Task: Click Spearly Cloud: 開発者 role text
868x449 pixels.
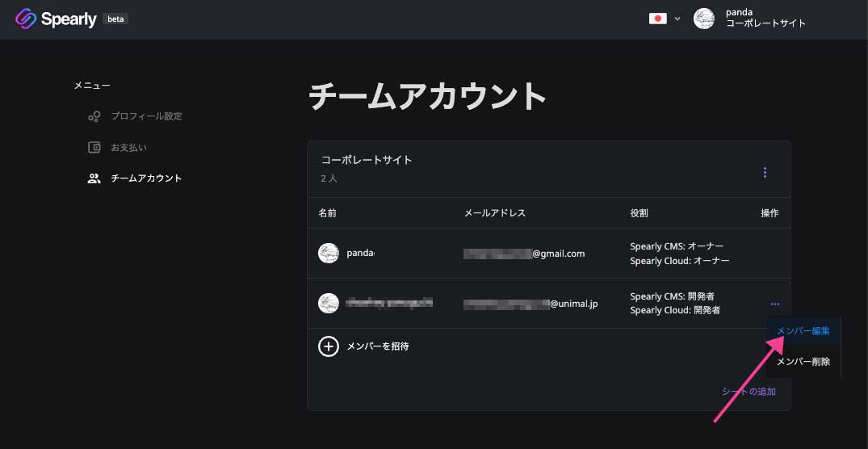Action: 675,310
